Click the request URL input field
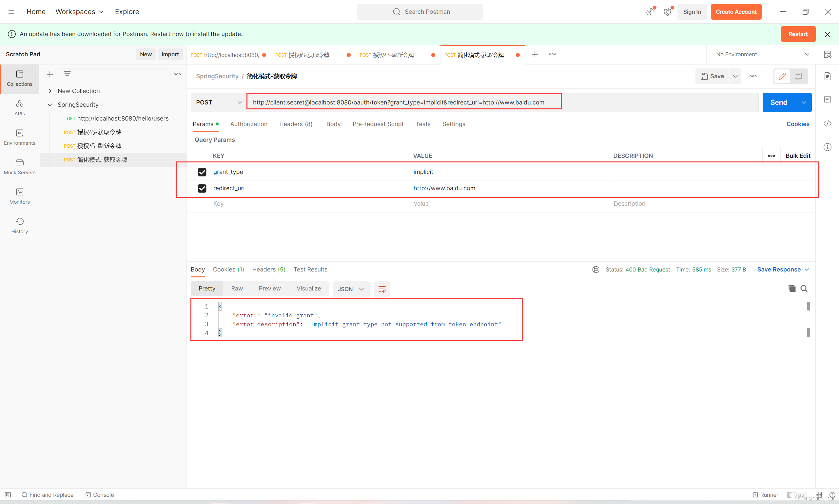The image size is (839, 504). (398, 102)
